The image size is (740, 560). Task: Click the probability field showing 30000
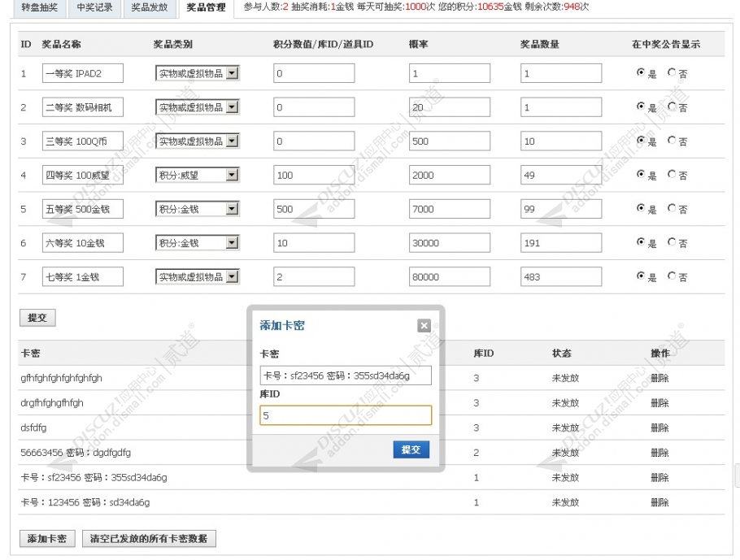(x=450, y=243)
